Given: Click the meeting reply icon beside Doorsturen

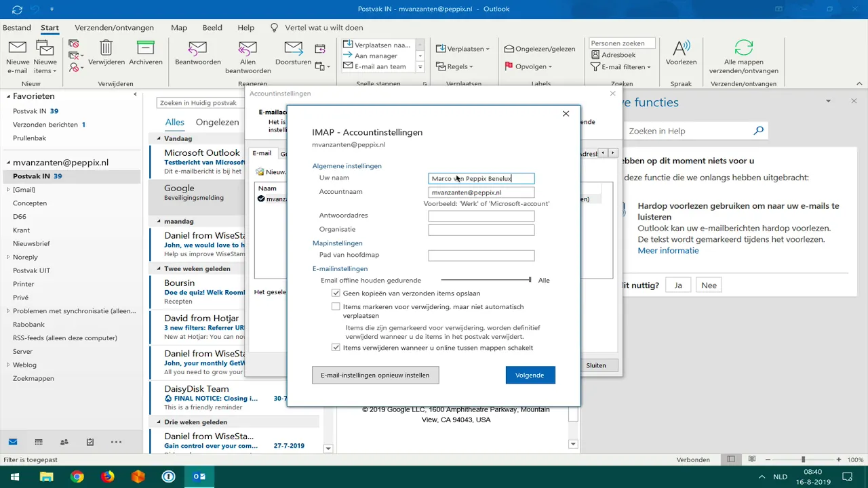Looking at the screenshot, I should click(x=321, y=48).
